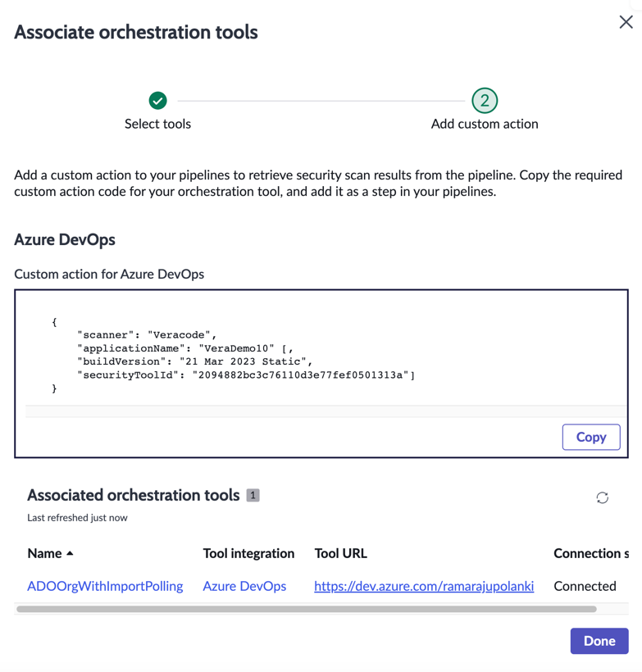Click the "scanner": "Veracode" code line
This screenshot has width=642, height=672.
147,334
